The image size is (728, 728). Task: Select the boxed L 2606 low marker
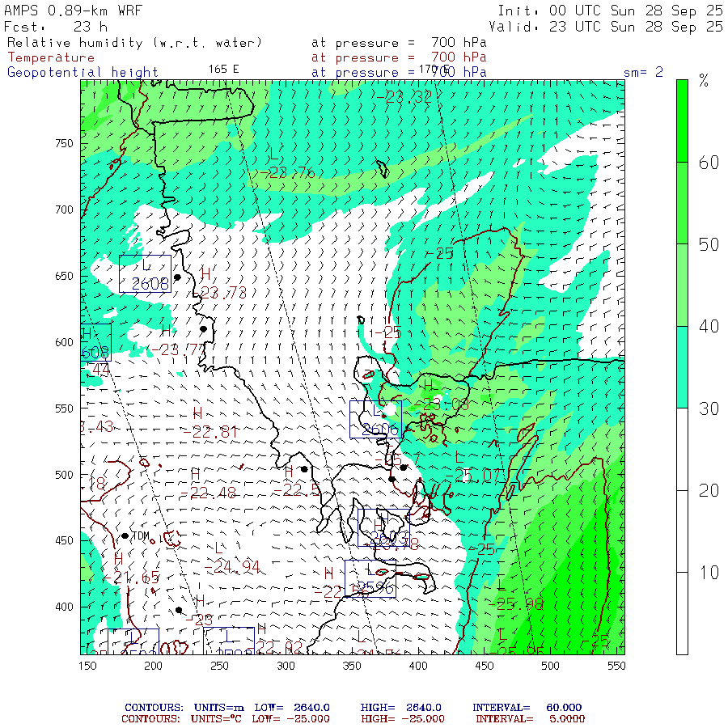[x=375, y=419]
